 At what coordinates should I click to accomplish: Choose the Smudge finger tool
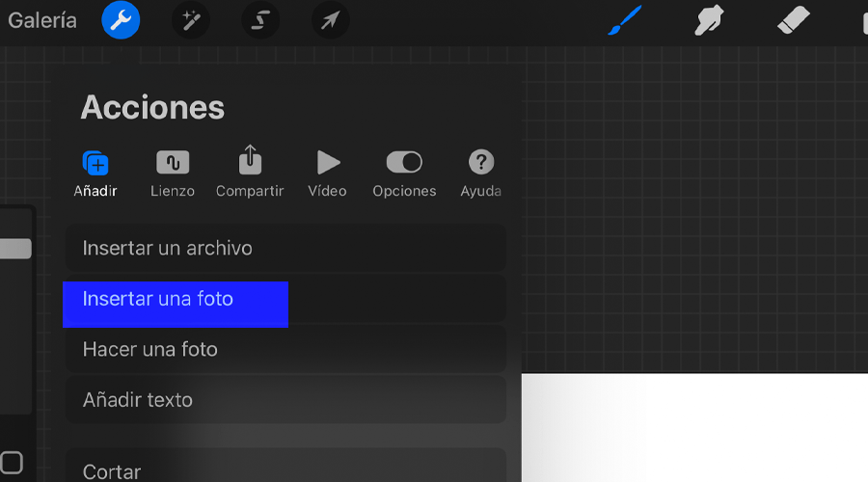tap(709, 20)
